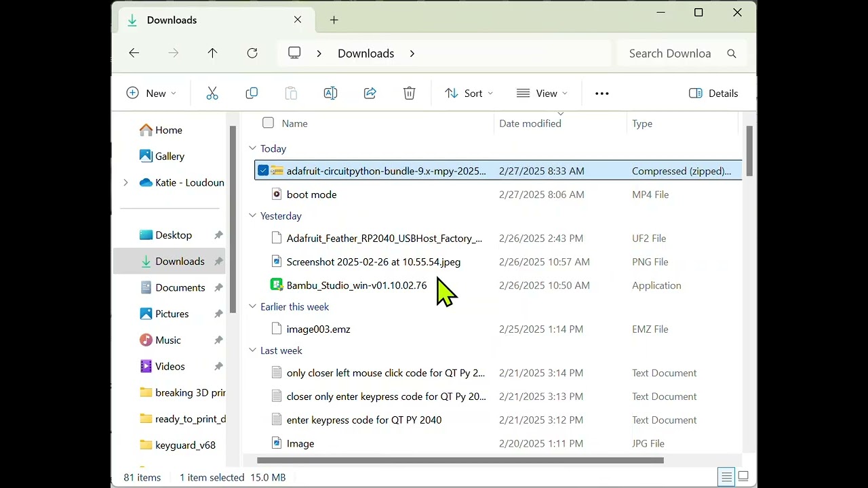Click vertical scrollbar of file list
868x488 pixels.
[x=749, y=152]
